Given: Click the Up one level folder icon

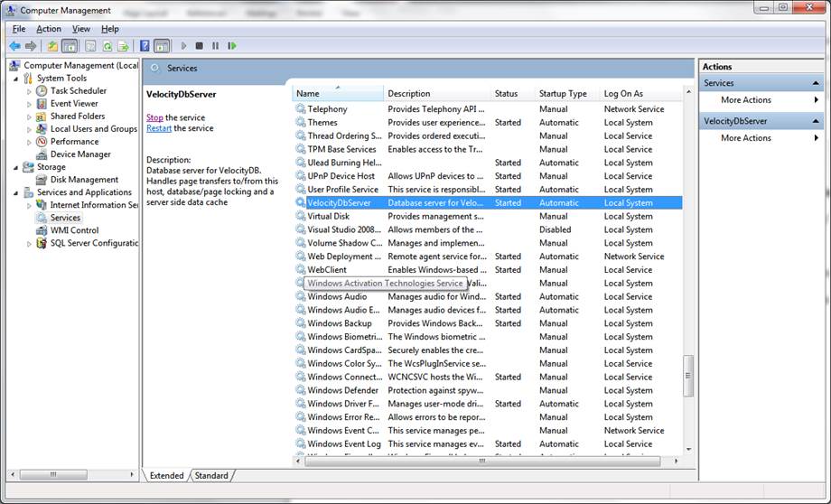Looking at the screenshot, I should 52,46.
